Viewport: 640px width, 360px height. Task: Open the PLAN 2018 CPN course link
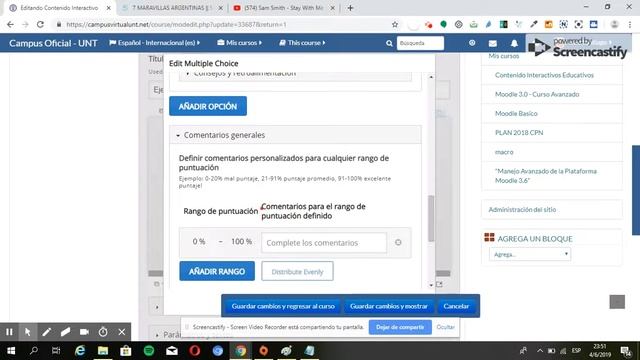[x=519, y=133]
